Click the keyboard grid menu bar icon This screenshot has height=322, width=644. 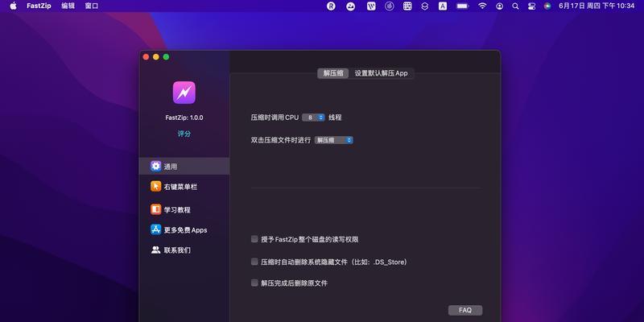[x=407, y=6]
